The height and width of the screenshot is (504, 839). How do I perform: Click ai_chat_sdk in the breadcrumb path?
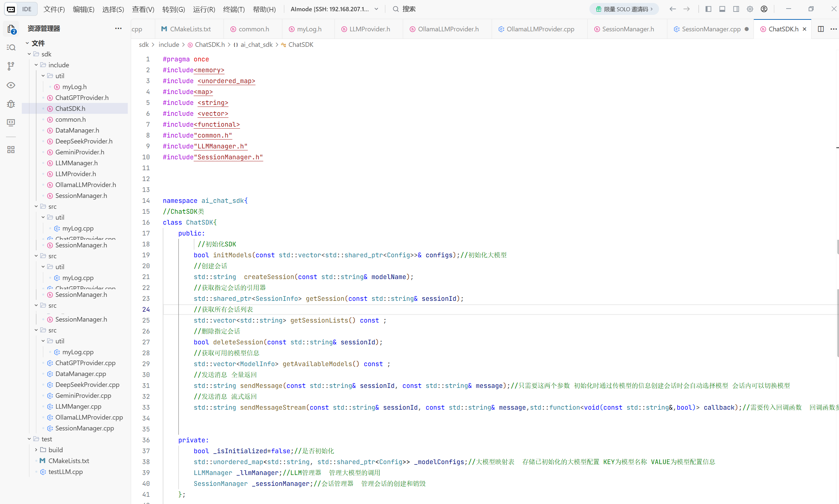tap(256, 45)
